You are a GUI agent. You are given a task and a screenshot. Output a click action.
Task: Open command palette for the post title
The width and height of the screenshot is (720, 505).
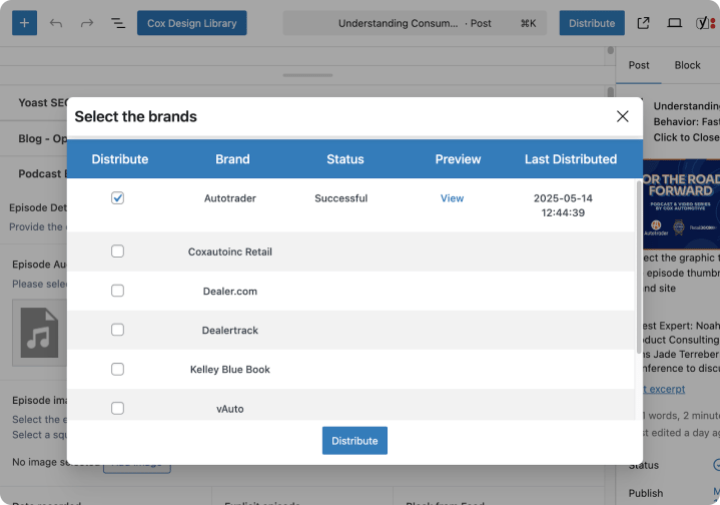pyautogui.click(x=415, y=23)
